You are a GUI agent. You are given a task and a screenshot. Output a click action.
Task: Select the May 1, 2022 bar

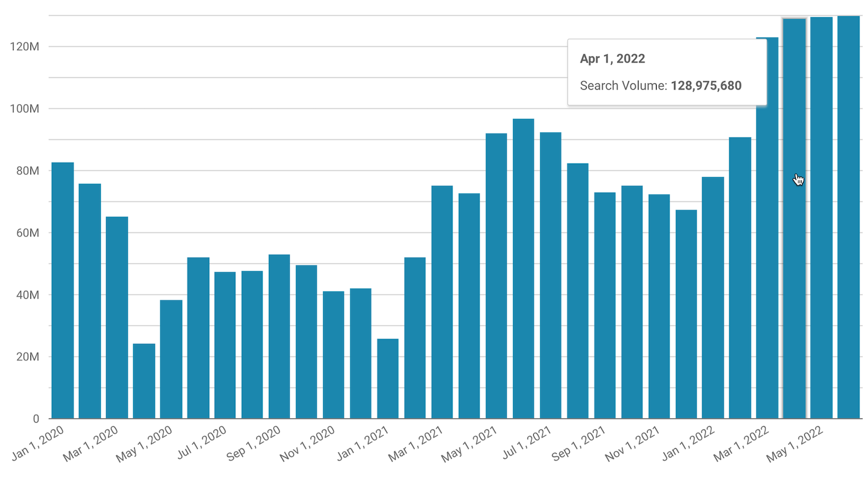point(821,218)
